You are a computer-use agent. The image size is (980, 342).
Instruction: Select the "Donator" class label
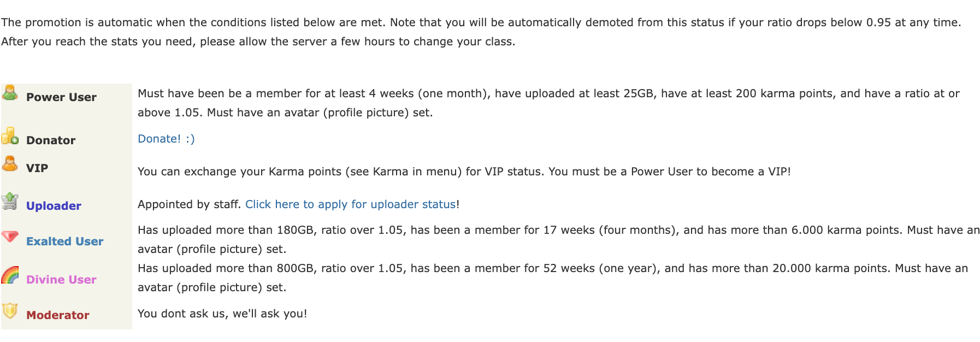click(51, 140)
